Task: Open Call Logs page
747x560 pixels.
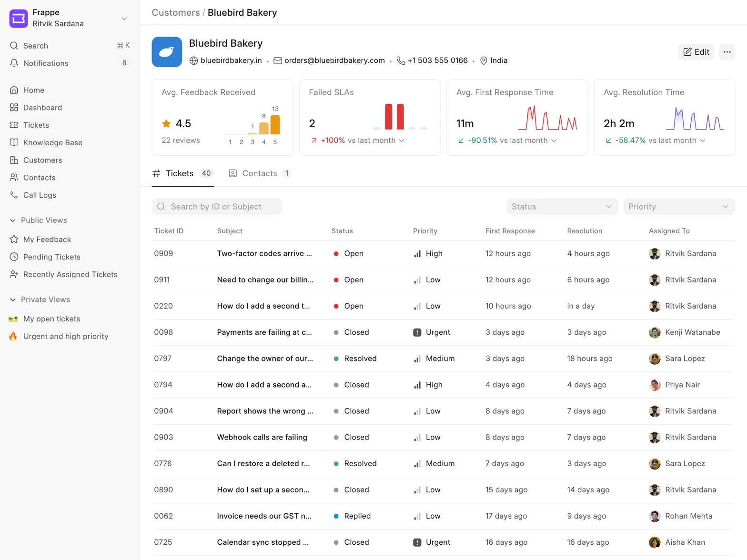Action: tap(70, 195)
